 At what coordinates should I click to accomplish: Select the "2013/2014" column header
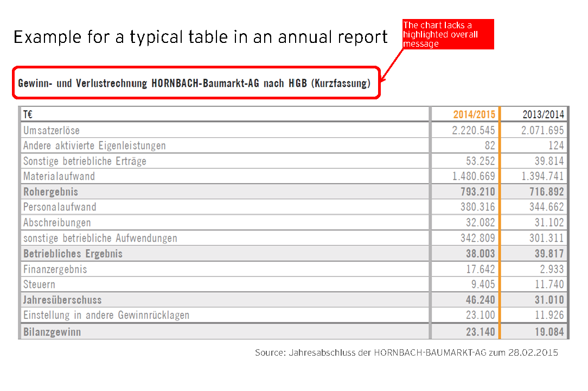[544, 114]
